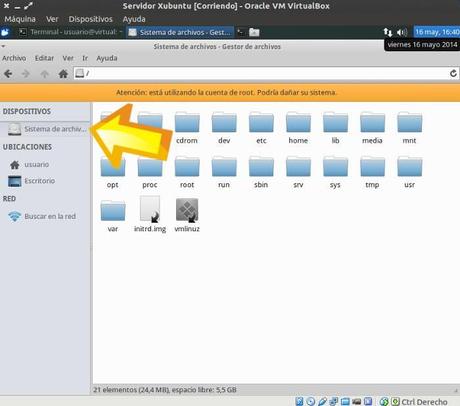Click the small terminal icon in taskbar

click(240, 32)
